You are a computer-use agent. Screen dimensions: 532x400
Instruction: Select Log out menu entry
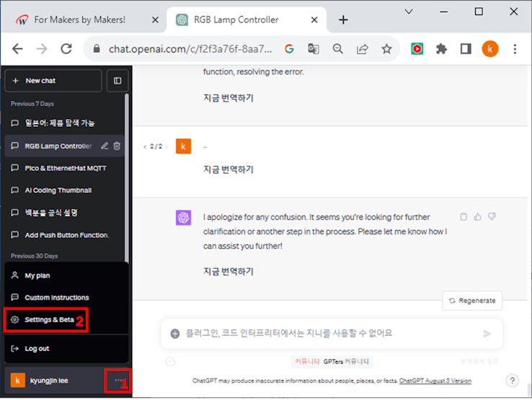pos(66,348)
